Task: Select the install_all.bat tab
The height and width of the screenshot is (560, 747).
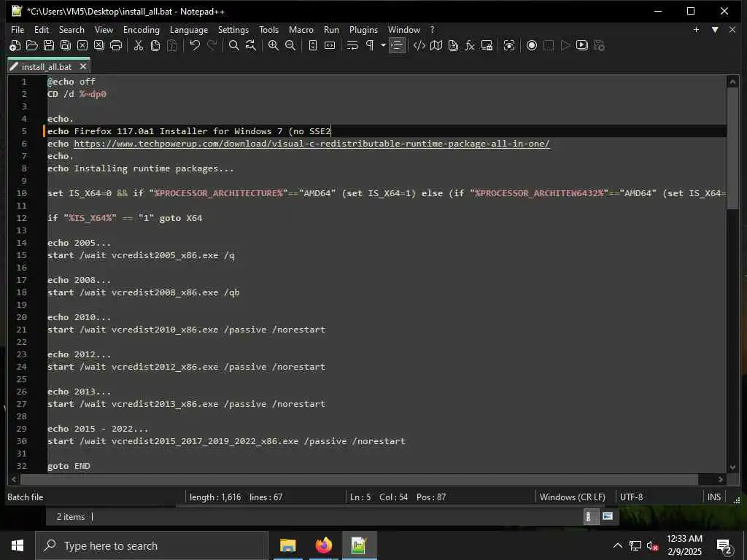Action: click(x=47, y=66)
